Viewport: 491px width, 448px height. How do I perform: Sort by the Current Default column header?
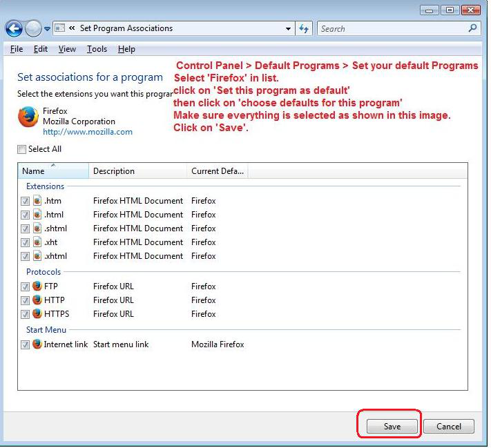click(x=218, y=171)
